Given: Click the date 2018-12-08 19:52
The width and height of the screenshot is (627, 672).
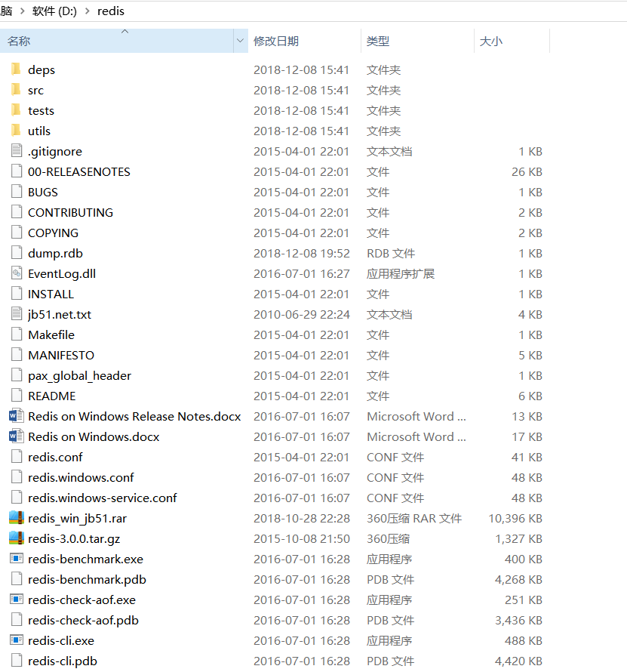Looking at the screenshot, I should click(302, 253).
